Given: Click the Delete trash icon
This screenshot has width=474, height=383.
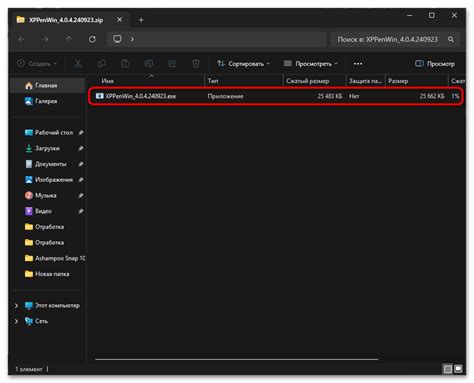Looking at the screenshot, I should point(196,63).
